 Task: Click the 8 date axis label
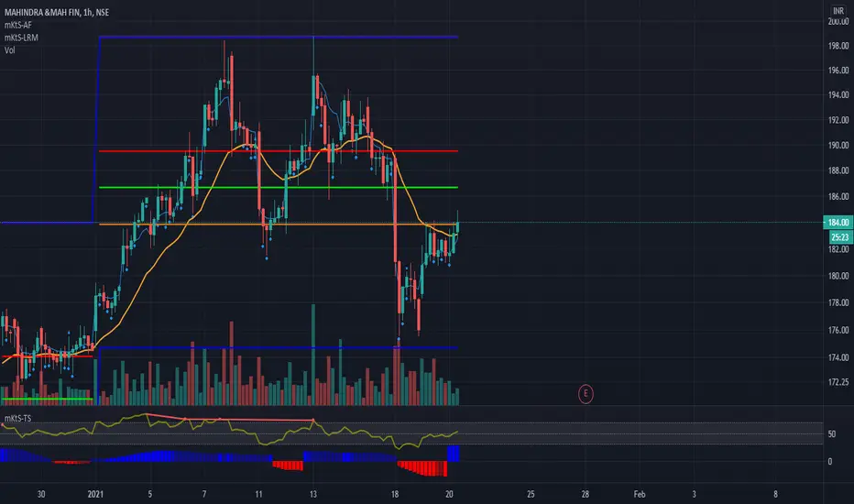pyautogui.click(x=775, y=494)
